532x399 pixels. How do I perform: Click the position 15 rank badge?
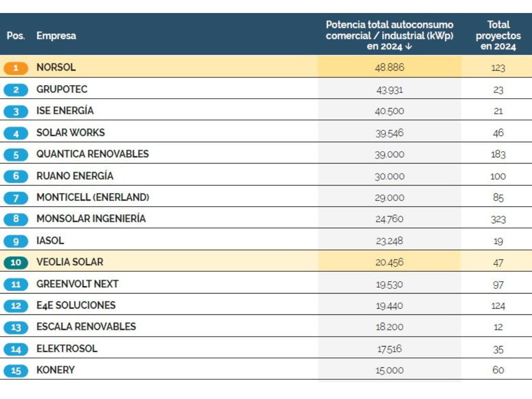point(16,371)
